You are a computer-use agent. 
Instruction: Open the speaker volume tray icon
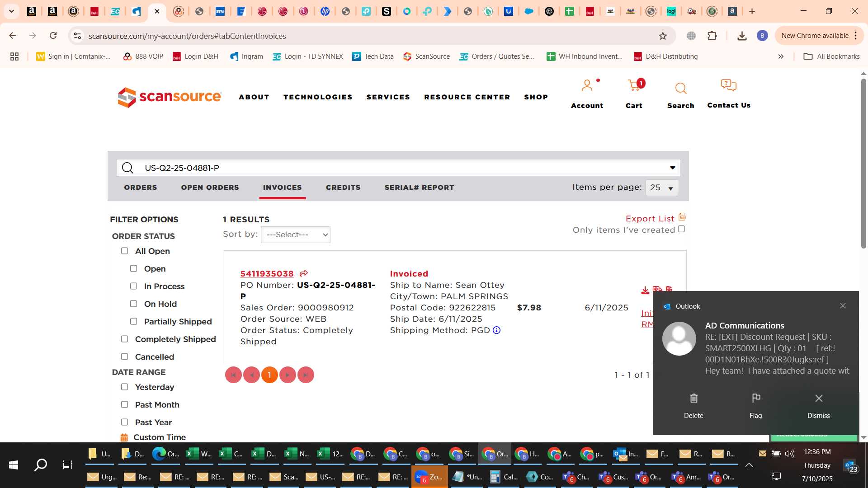click(790, 454)
